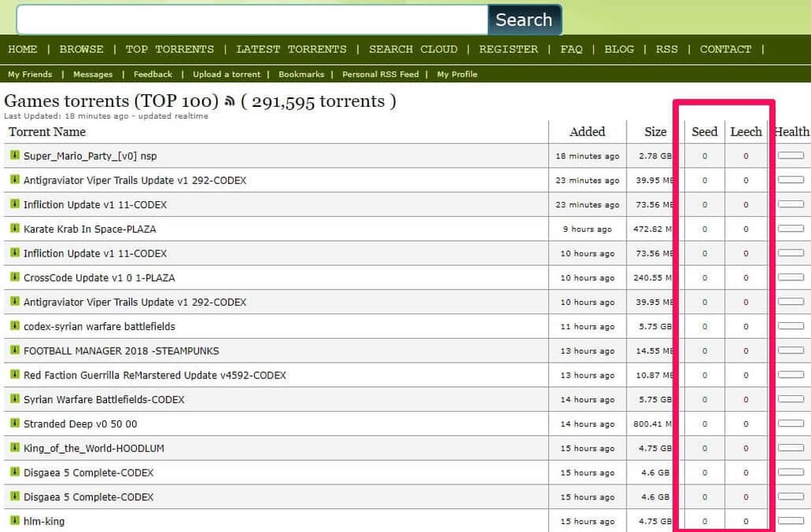Click download icon for Red Faction Guerrilla ReMarstered Update
Image resolution: width=811 pixels, height=532 pixels.
tap(15, 374)
